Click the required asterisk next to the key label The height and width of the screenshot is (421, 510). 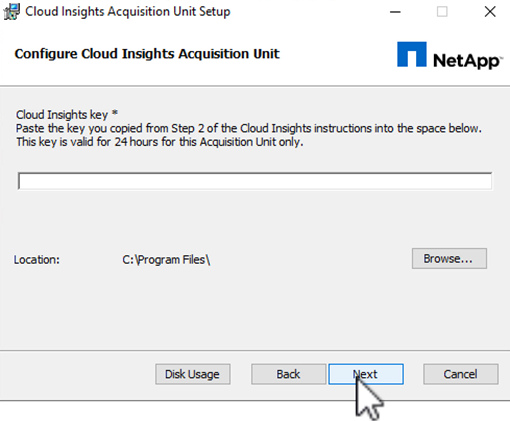115,113
